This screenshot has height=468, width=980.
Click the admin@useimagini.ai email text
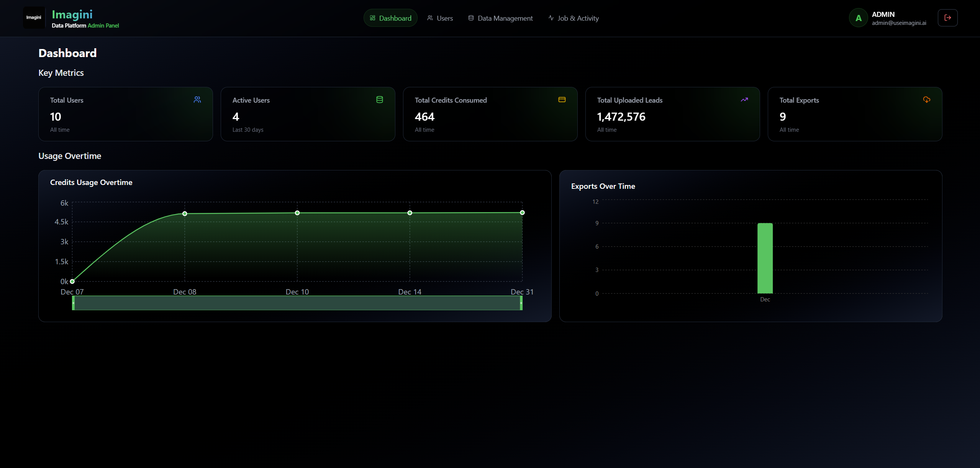coord(899,23)
